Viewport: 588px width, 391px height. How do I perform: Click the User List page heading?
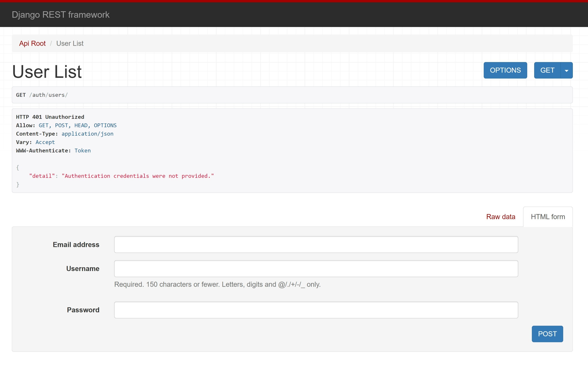47,72
